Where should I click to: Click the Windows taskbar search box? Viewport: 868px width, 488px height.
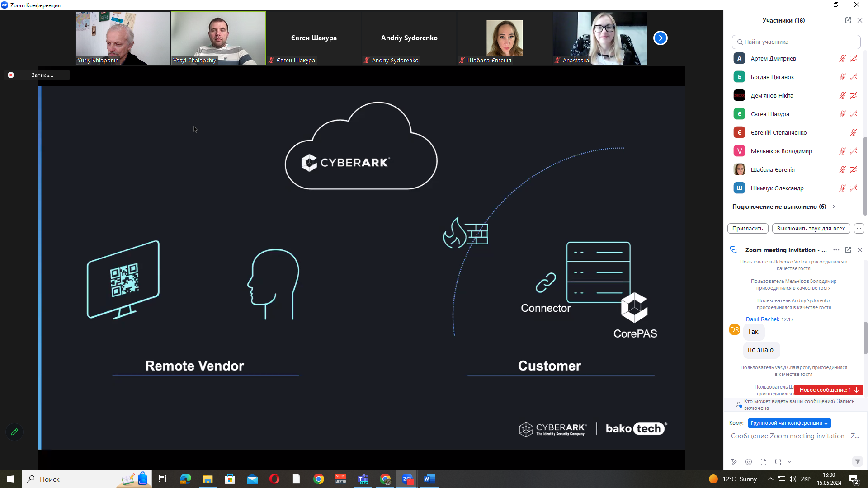[87, 479]
